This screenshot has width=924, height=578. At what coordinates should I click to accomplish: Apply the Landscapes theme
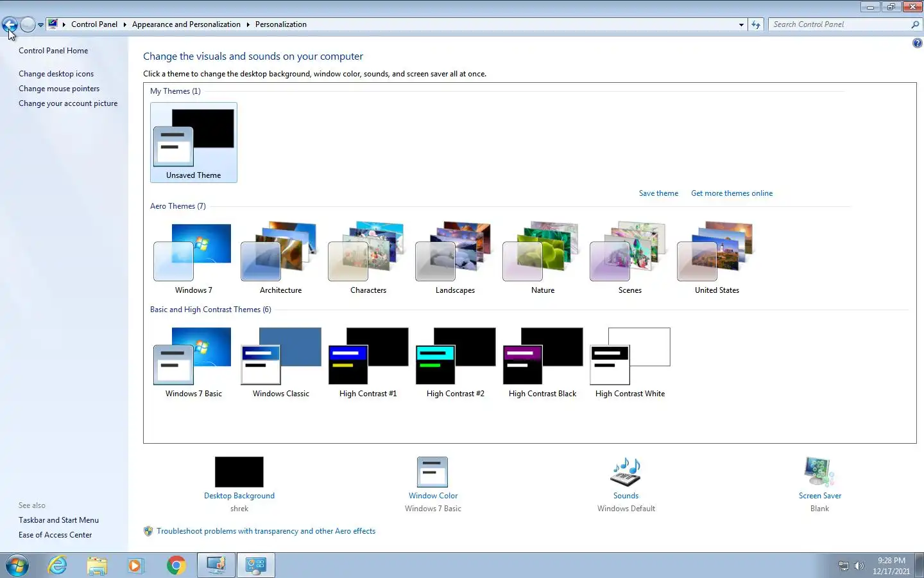(455, 258)
